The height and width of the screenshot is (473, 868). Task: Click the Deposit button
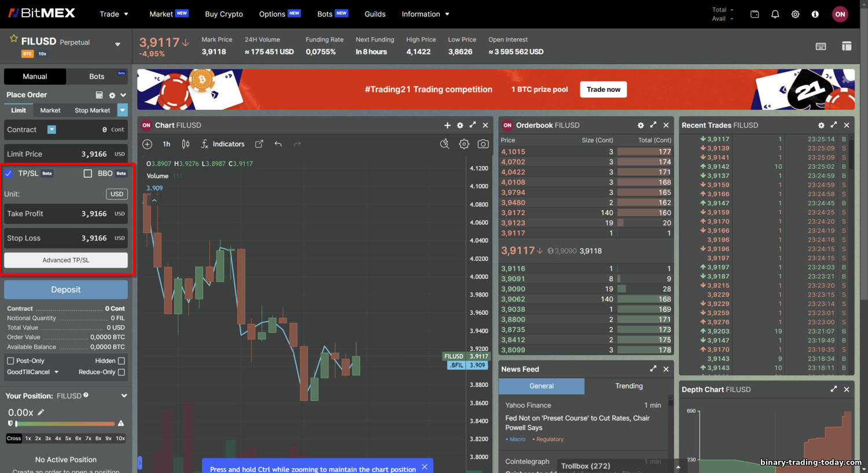point(66,290)
